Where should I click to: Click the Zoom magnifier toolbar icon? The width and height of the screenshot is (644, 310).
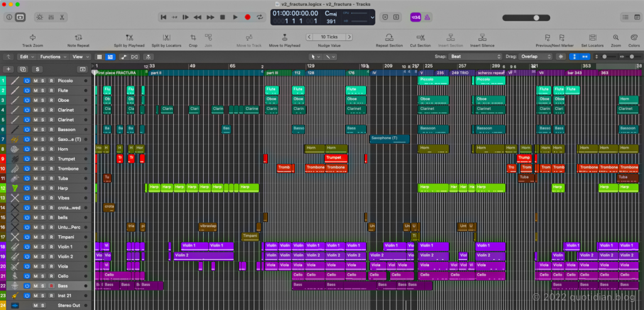point(616,37)
